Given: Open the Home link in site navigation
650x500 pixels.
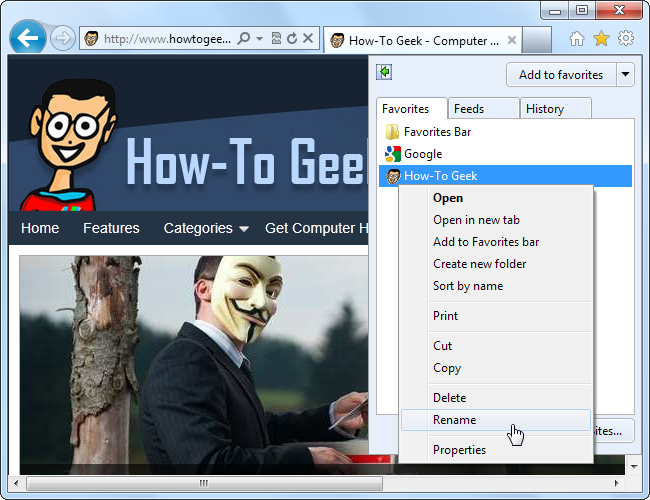Looking at the screenshot, I should pyautogui.click(x=40, y=228).
